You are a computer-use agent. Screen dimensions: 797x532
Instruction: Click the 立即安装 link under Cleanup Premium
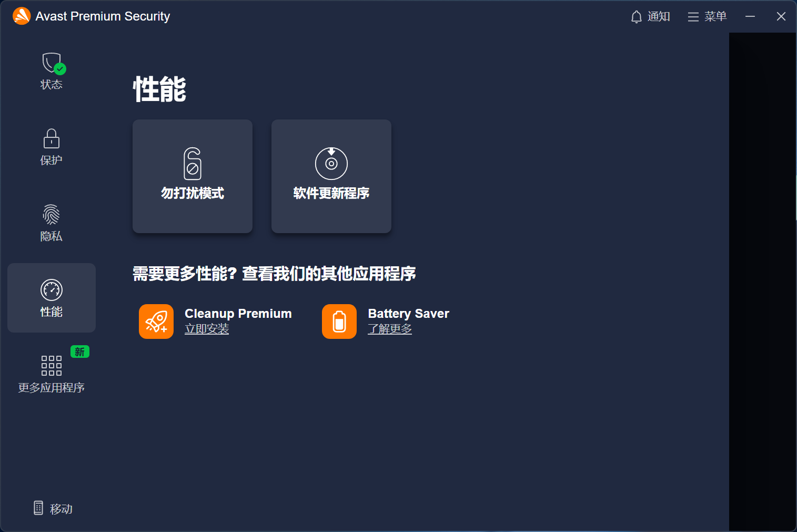[207, 329]
